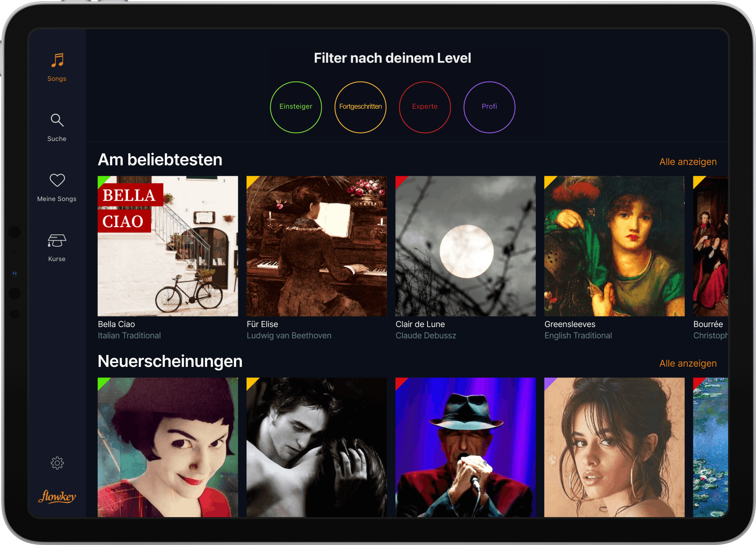Viewport: 756px width, 545px height.
Task: Filter by Fortgeschritten level
Action: [360, 107]
